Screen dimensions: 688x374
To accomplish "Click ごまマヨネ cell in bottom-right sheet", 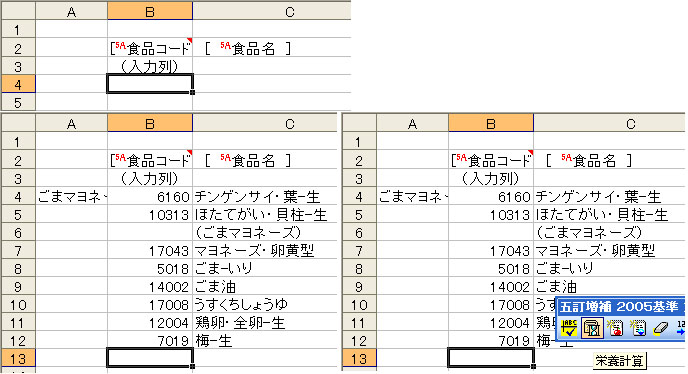I will click(412, 196).
